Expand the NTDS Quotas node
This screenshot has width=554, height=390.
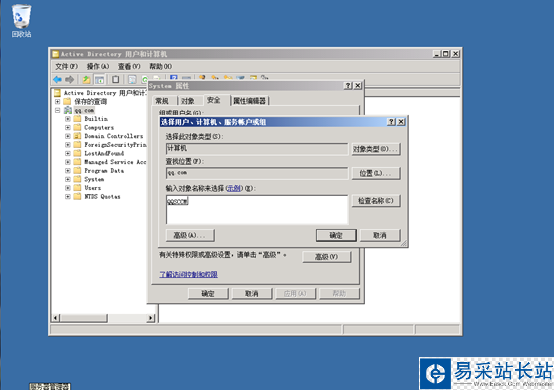pos(67,196)
